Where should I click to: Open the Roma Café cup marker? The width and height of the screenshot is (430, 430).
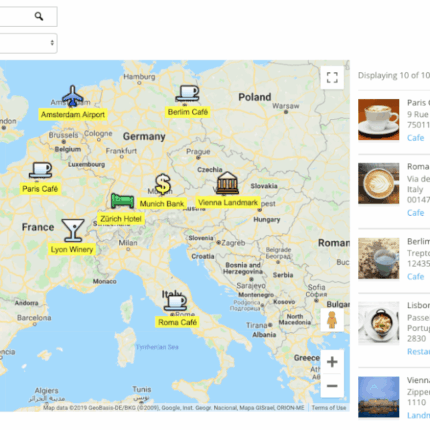click(x=175, y=303)
